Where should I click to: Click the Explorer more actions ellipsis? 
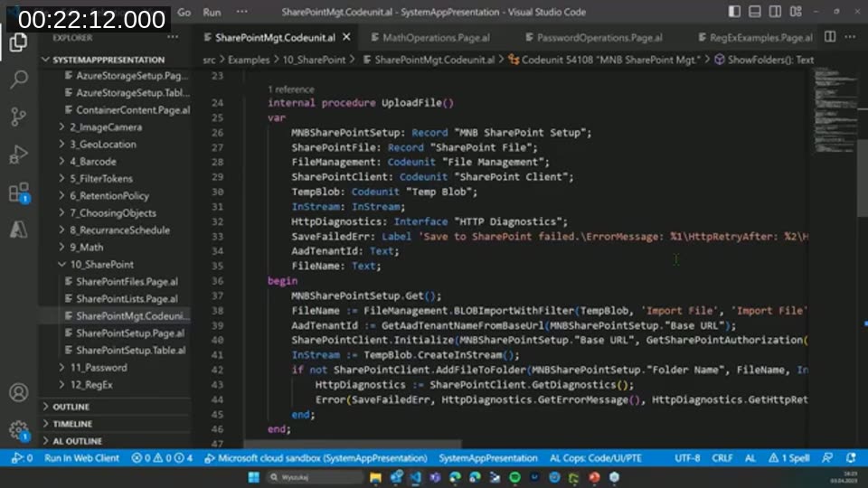173,38
